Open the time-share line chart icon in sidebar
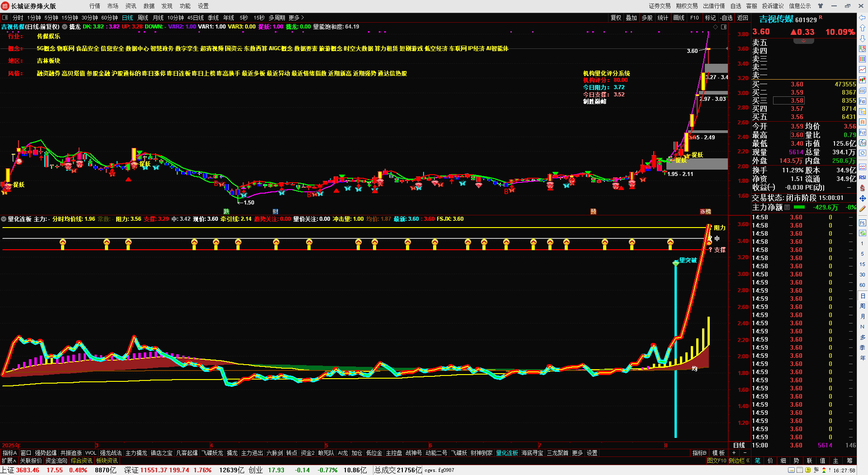The image size is (868, 475). (x=863, y=69)
